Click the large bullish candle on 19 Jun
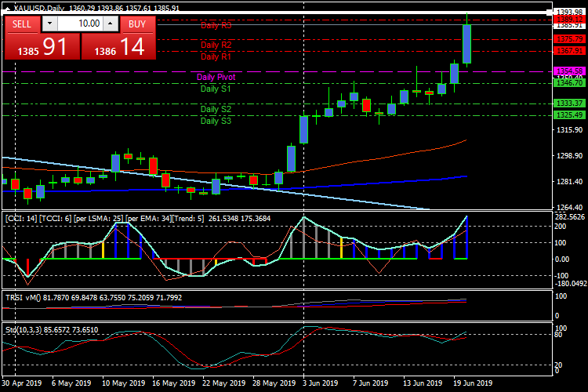The height and width of the screenshot is (392, 588). (x=466, y=44)
